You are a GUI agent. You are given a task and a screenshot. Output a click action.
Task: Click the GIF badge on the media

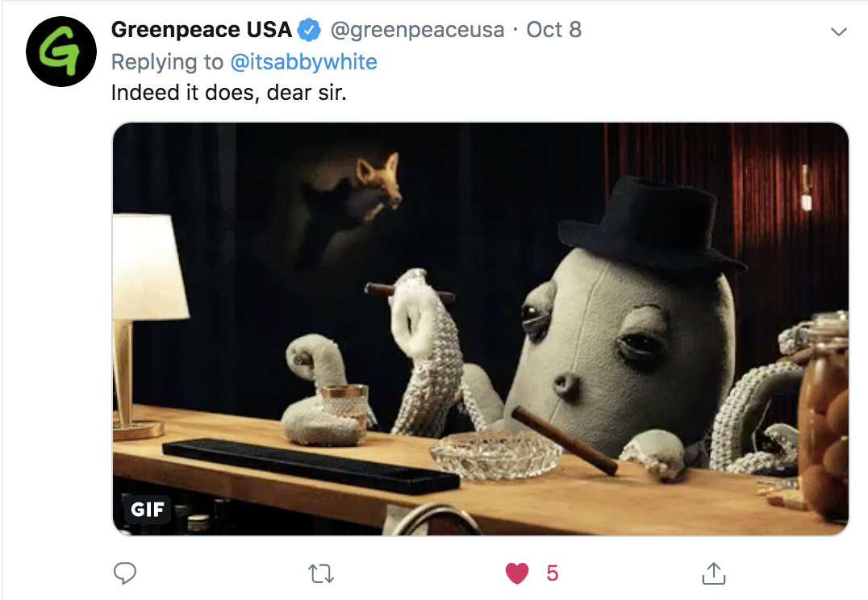148,509
